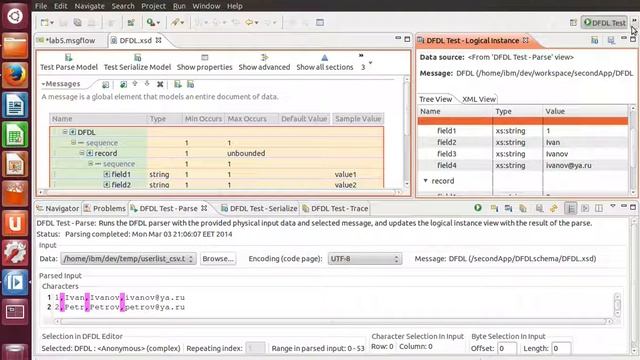The width and height of the screenshot is (640, 360).
Task: Click the Repeating index field
Action: point(256,348)
